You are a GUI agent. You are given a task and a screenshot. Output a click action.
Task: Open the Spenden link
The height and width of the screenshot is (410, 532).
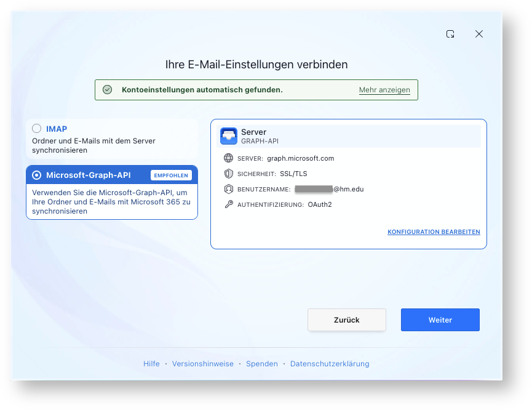(x=262, y=363)
